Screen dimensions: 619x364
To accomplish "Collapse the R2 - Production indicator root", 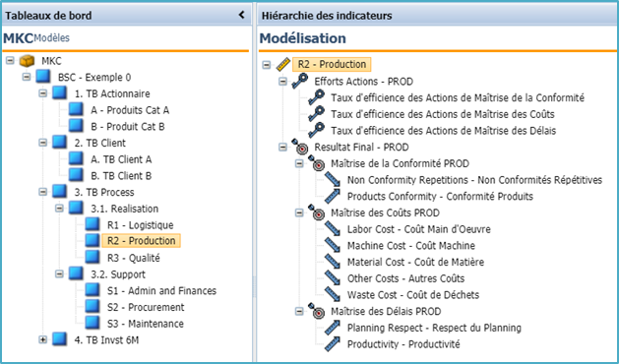I will tap(267, 64).
